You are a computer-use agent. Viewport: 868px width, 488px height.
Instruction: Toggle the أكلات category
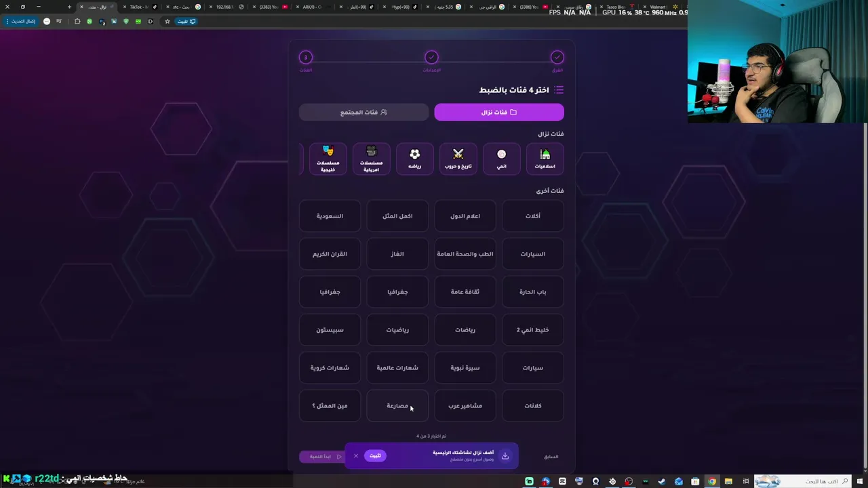click(533, 216)
